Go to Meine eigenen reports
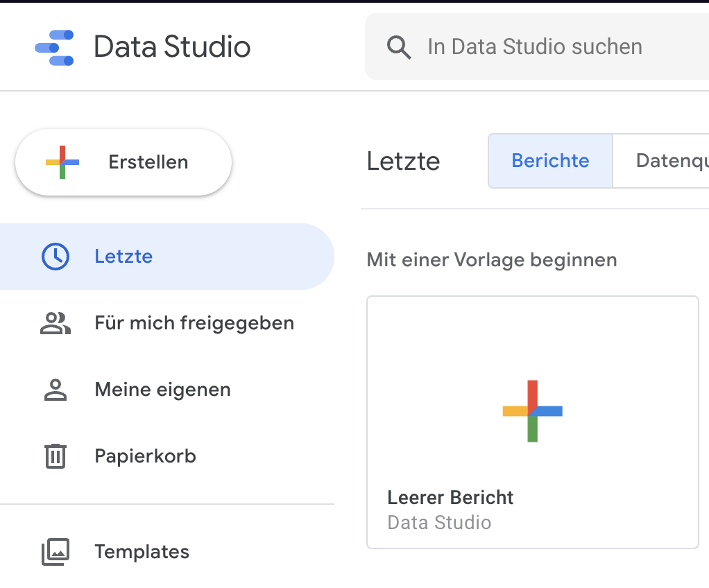 click(x=162, y=390)
